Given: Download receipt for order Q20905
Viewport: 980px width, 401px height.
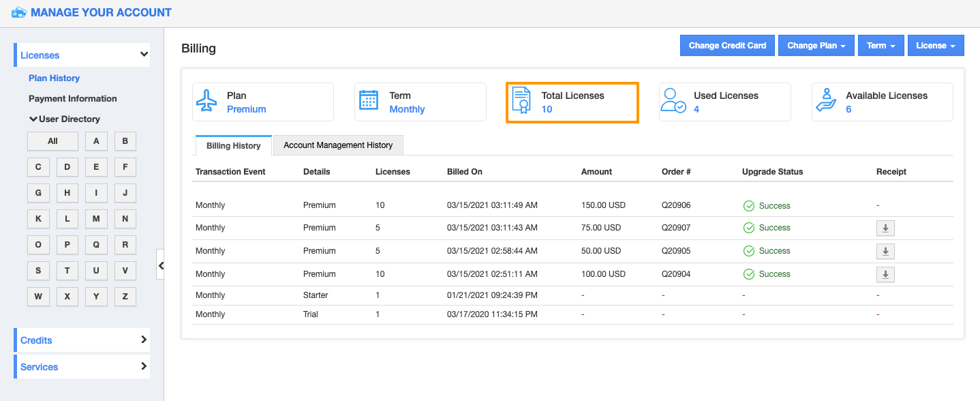Looking at the screenshot, I should [x=885, y=252].
